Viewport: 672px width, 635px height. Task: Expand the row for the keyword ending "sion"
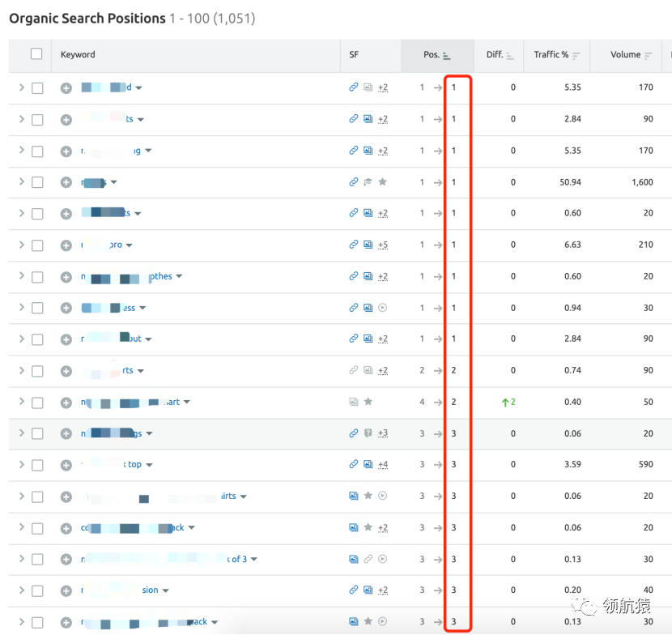point(21,590)
